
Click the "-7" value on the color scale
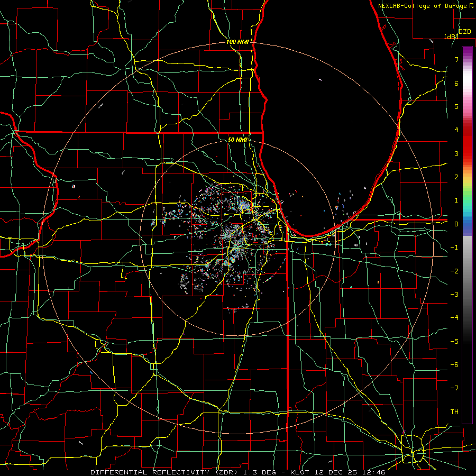[x=454, y=388]
